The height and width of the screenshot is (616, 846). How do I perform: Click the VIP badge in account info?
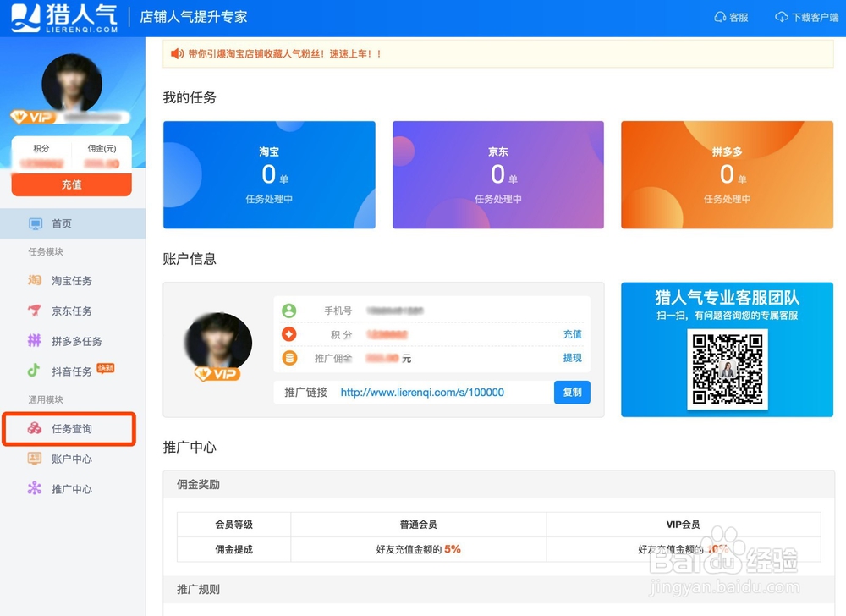[x=217, y=373]
